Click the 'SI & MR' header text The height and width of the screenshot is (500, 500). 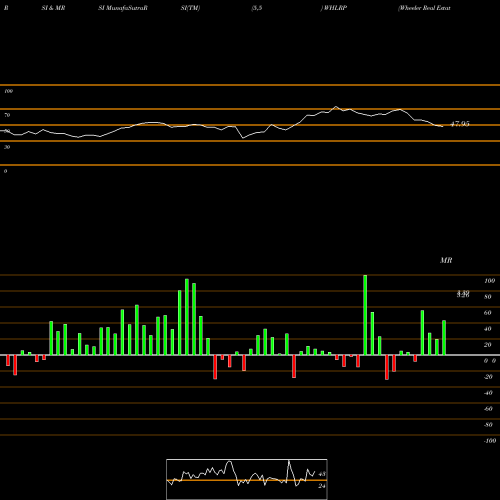tap(53, 8)
